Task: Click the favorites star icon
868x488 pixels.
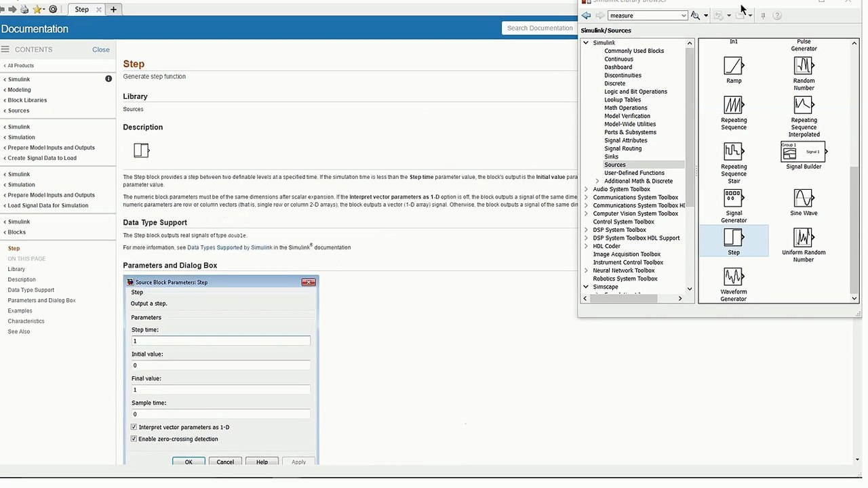Action: point(37,9)
